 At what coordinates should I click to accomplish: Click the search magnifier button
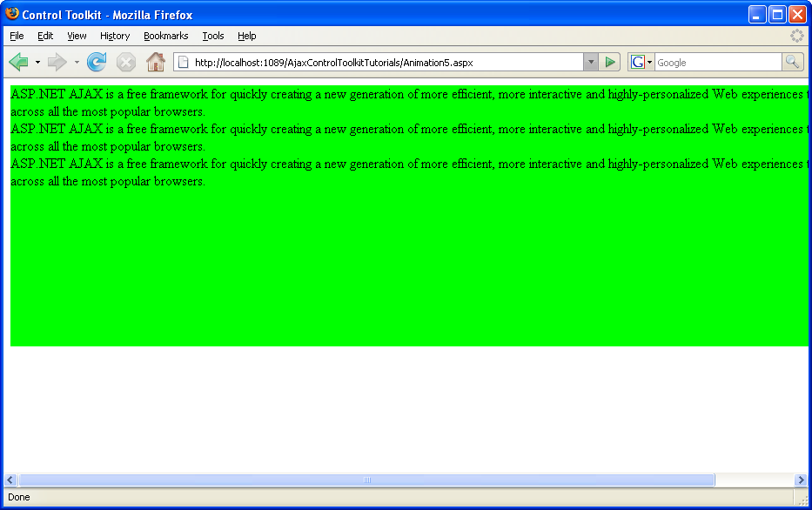[x=792, y=62]
